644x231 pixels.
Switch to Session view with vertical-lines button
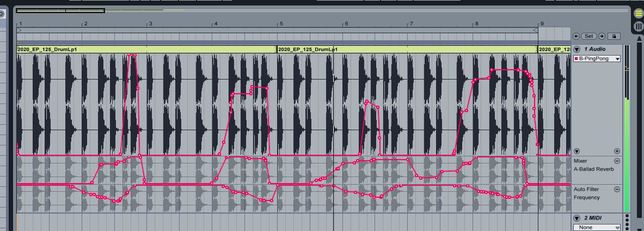pos(639,27)
